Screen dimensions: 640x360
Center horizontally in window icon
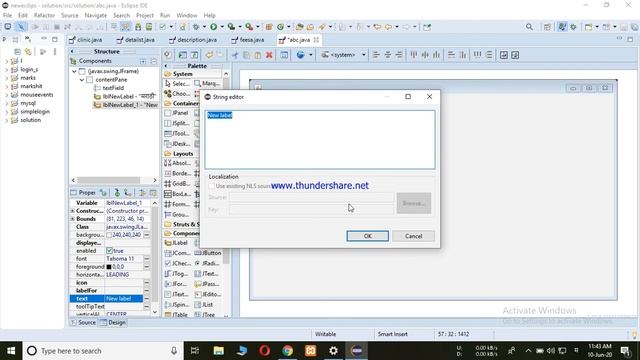pos(504,55)
